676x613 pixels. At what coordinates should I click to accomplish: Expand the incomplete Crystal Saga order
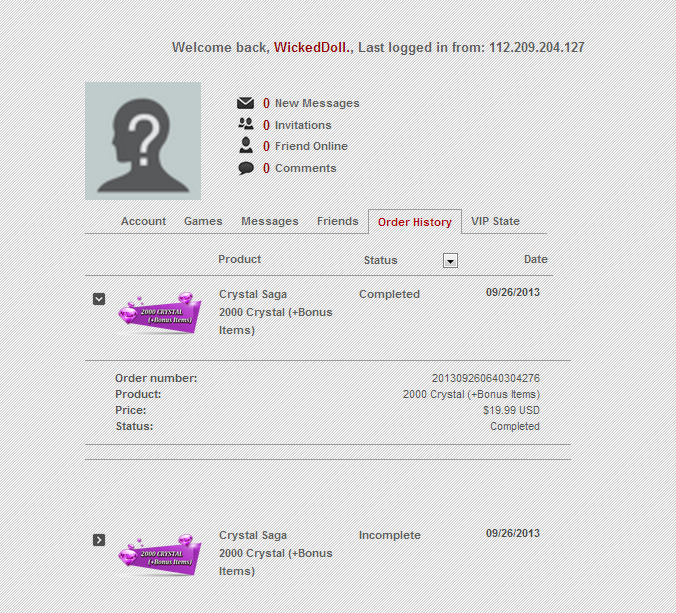coord(99,540)
